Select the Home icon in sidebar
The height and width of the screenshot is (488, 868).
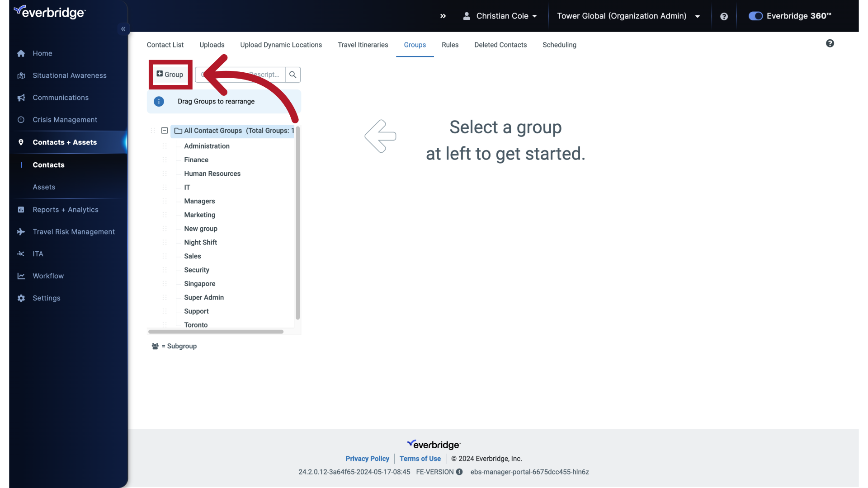click(21, 53)
